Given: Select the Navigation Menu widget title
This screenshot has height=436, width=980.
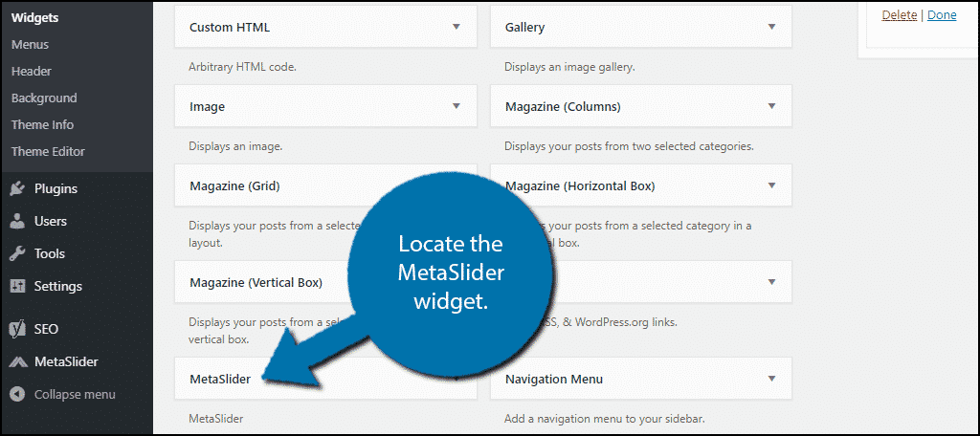Looking at the screenshot, I should 554,380.
